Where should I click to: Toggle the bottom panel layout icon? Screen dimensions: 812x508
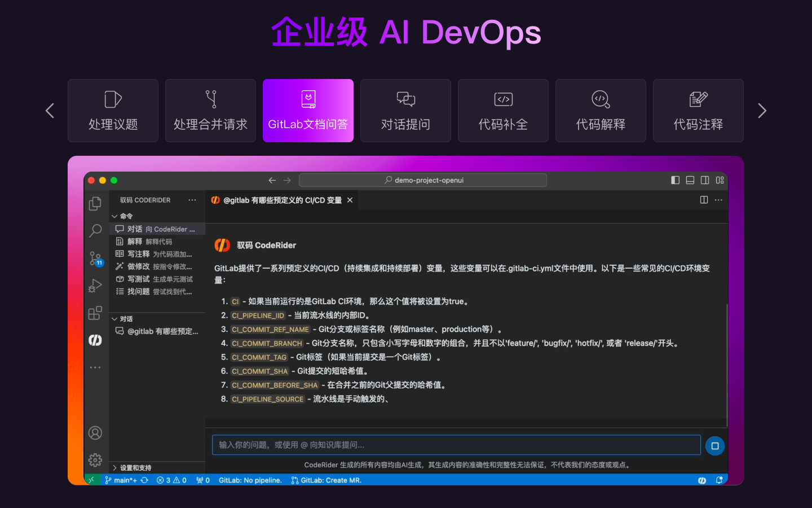[690, 180]
